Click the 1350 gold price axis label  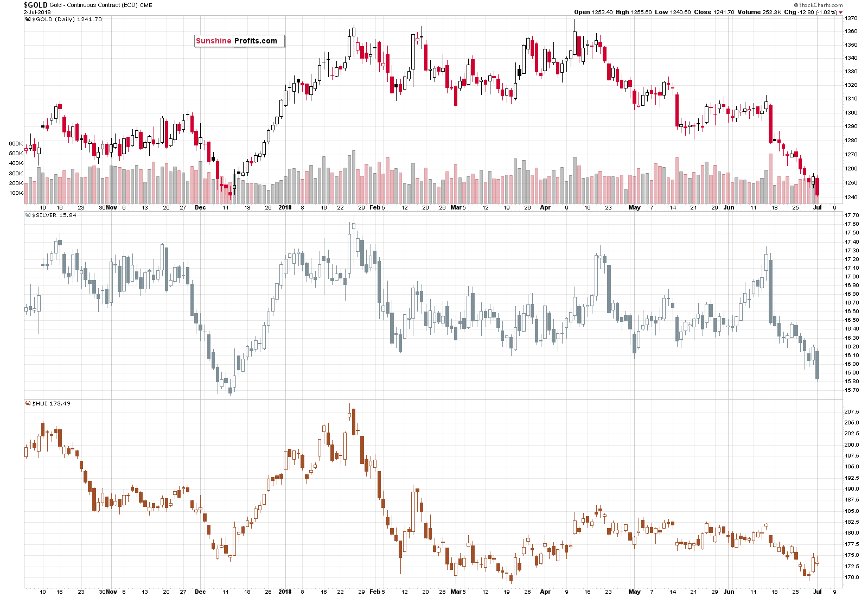coord(851,45)
